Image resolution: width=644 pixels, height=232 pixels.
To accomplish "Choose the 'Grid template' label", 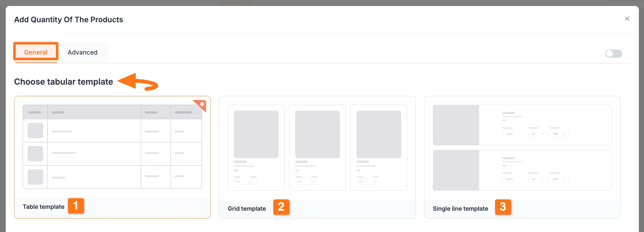I will coord(247,209).
